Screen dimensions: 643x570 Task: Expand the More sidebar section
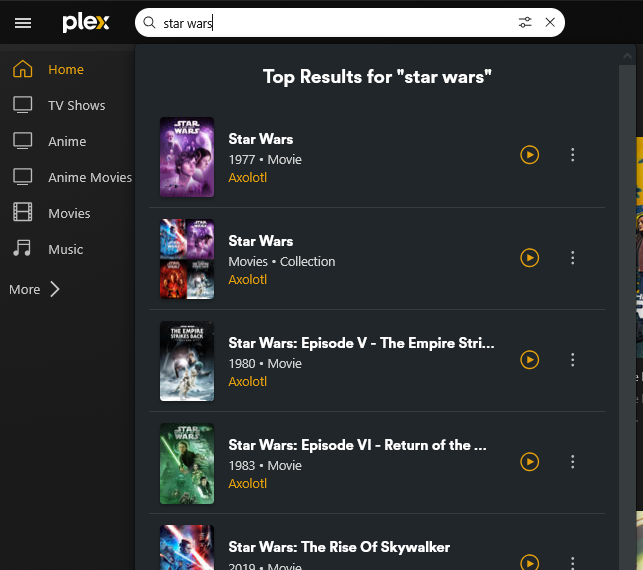click(35, 289)
